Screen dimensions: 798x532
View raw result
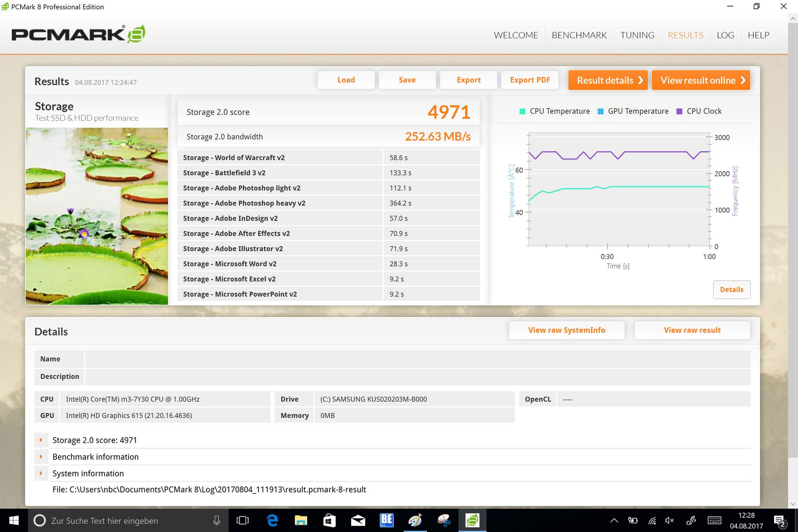[x=692, y=330]
